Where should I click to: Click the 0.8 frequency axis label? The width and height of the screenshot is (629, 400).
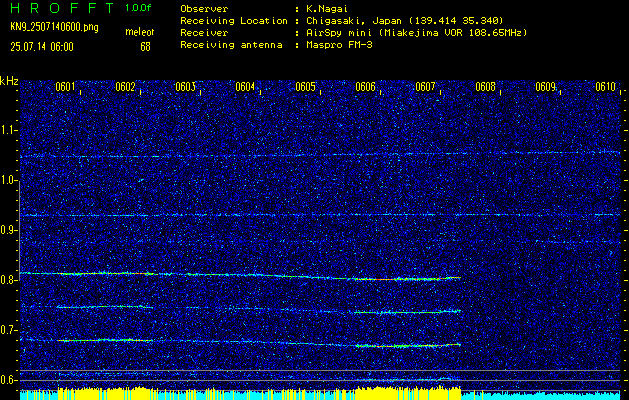pos(9,280)
